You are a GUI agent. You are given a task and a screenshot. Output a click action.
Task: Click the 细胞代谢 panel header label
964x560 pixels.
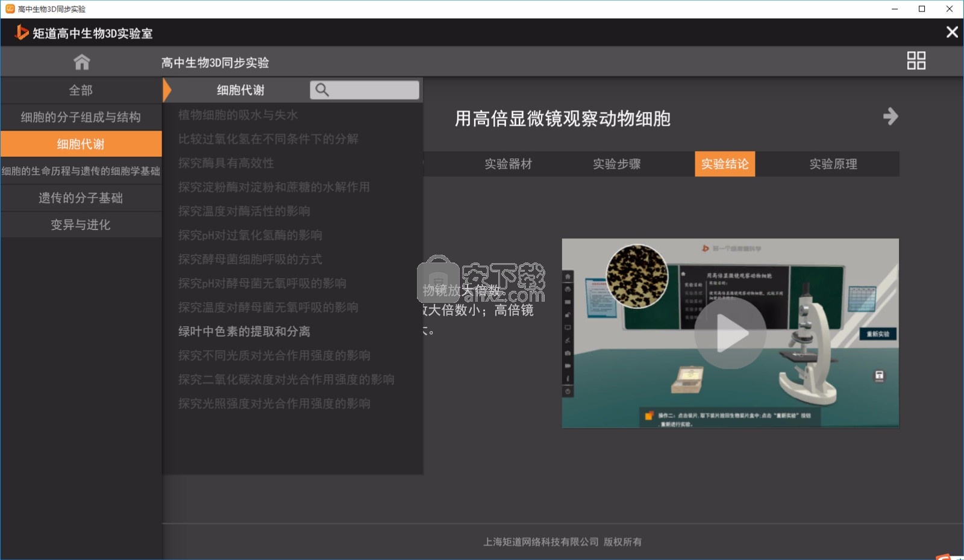coord(240,90)
